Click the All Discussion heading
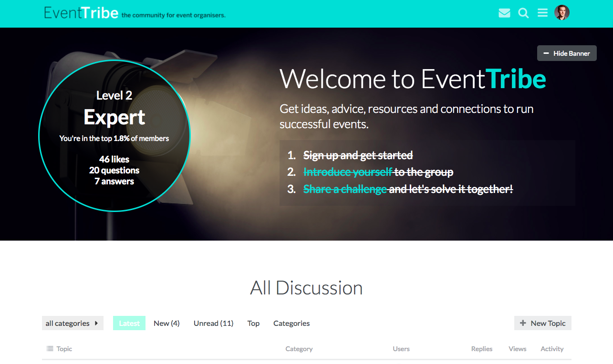Image resolution: width=613 pixels, height=364 pixels. (306, 288)
